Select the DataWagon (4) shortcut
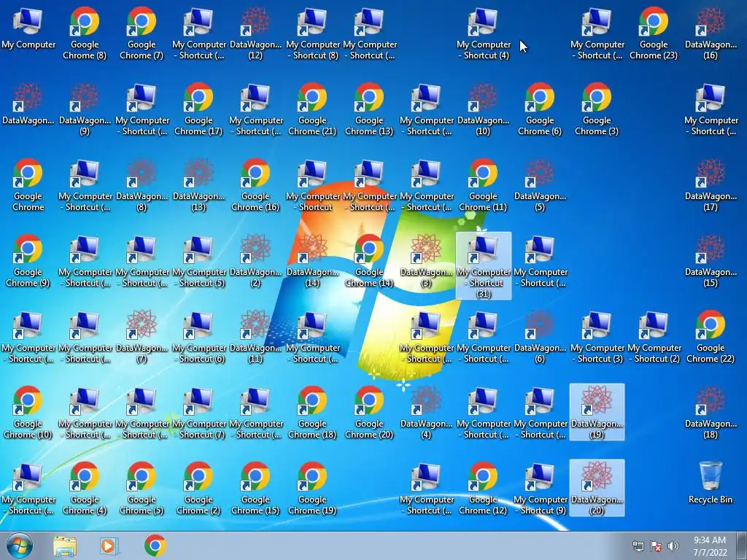 point(426,413)
